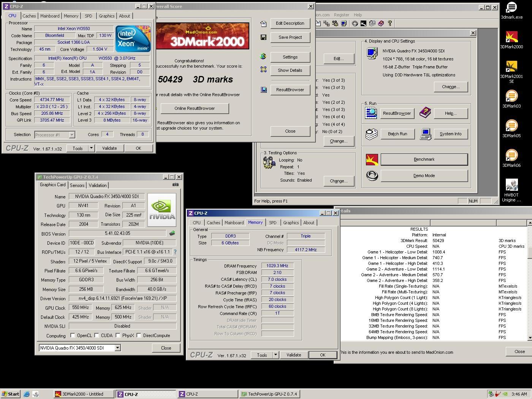Image resolution: width=532 pixels, height=399 pixels.
Task: Click the scroll-up arrow in result details list
Action: tap(529, 223)
